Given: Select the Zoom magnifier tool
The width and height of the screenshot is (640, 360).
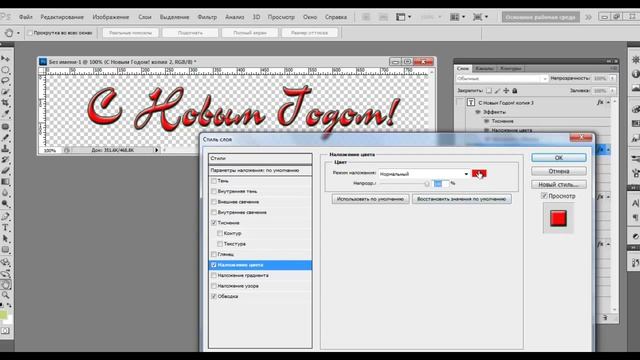Looking at the screenshot, I should (x=5, y=295).
